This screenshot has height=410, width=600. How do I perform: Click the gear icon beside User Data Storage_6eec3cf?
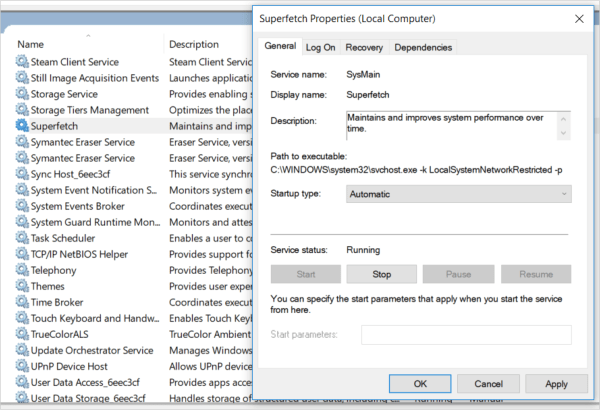click(22, 397)
